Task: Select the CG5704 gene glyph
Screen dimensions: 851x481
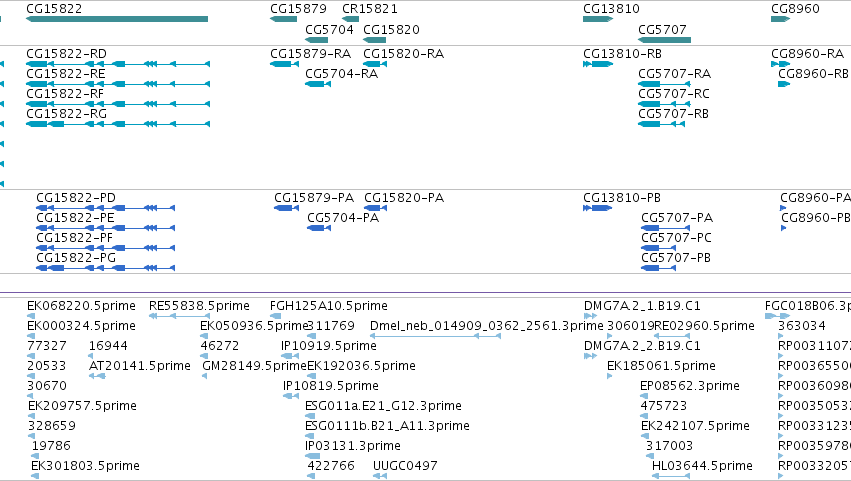Action: (316, 40)
